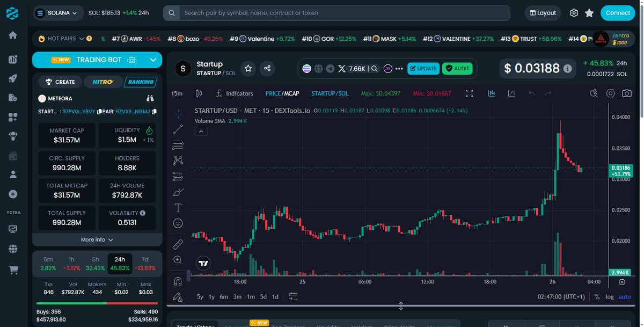Click the CREATE button
This screenshot has height=327, width=644.
(60, 82)
